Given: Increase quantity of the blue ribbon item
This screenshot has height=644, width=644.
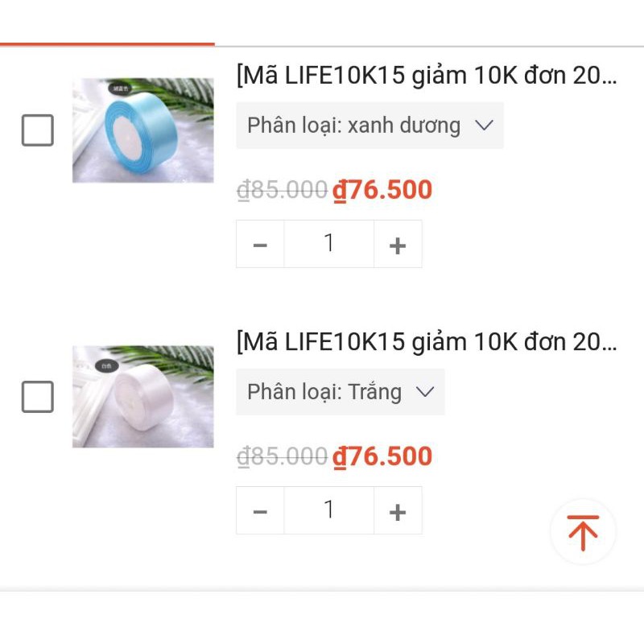Looking at the screenshot, I should pos(398,245).
